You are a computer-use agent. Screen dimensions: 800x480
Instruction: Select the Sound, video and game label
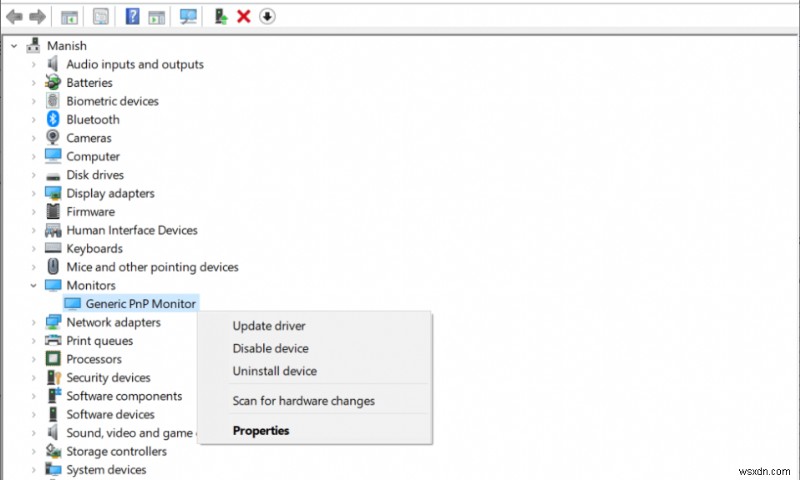(130, 433)
